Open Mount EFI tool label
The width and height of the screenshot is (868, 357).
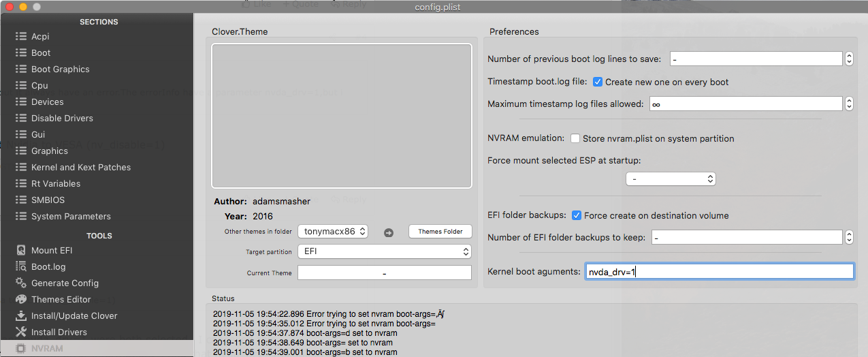click(x=52, y=250)
